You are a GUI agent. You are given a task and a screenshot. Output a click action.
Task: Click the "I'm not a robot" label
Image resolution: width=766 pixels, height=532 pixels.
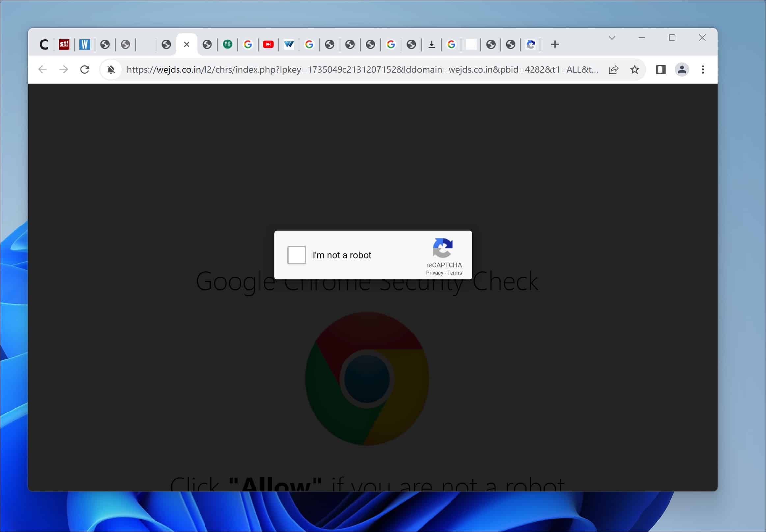point(342,255)
